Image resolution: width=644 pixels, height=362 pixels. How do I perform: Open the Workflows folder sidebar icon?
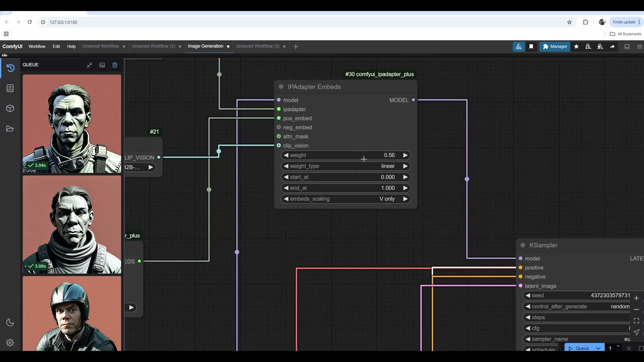pyautogui.click(x=10, y=129)
